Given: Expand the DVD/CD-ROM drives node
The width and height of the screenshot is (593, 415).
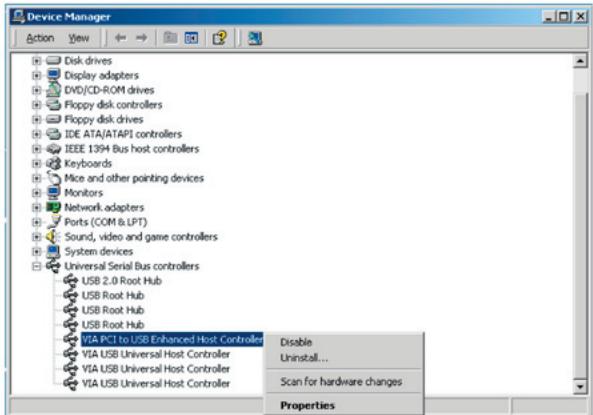Looking at the screenshot, I should (x=36, y=90).
